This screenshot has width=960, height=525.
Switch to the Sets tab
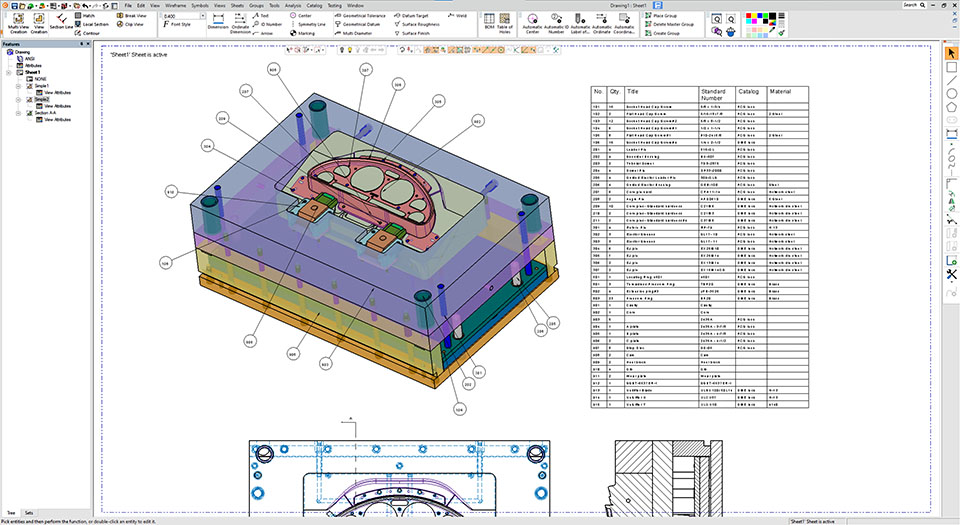tap(29, 513)
